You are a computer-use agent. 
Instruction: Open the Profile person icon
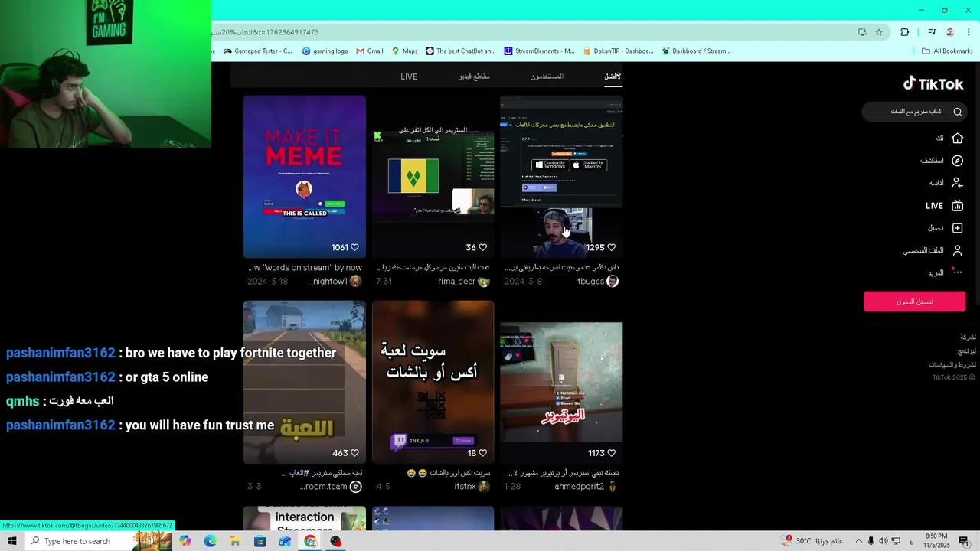957,250
